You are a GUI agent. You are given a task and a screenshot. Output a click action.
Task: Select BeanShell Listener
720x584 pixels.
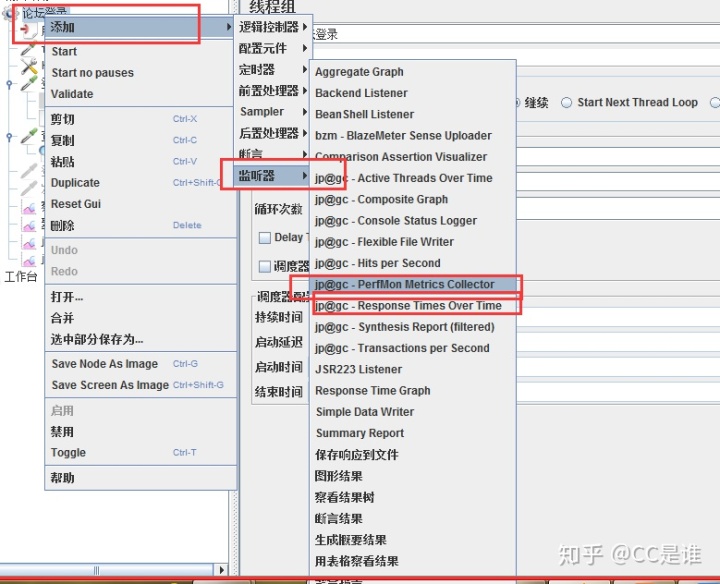tap(413, 114)
